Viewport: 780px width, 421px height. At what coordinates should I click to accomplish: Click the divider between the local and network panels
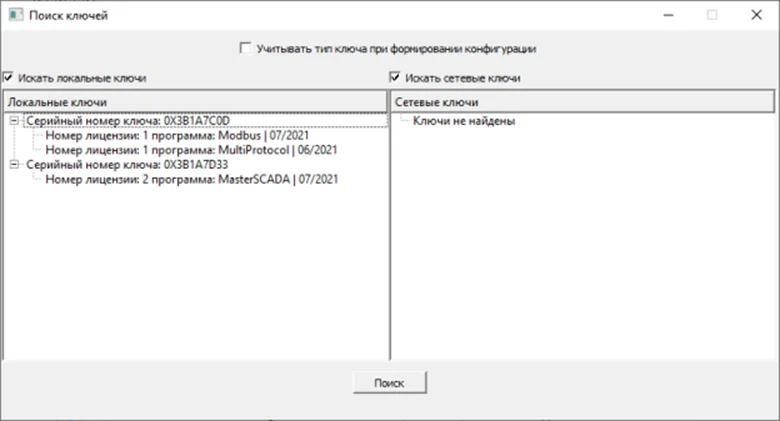pos(388,230)
